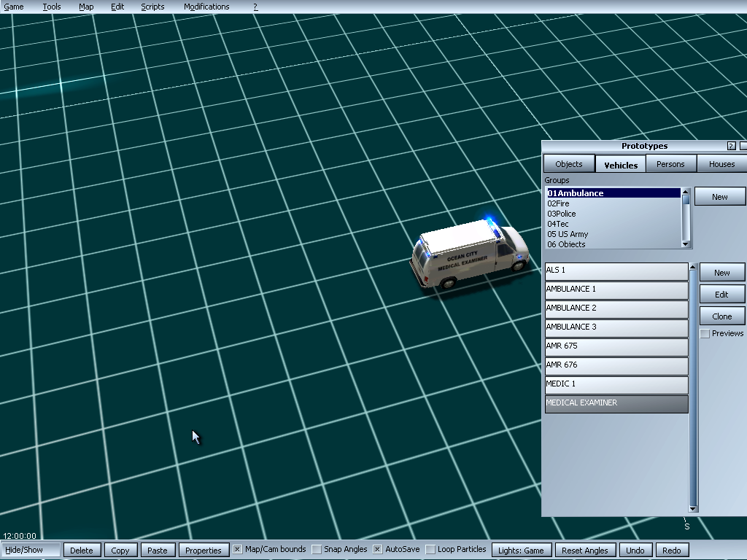This screenshot has width=747, height=560.
Task: Open the Properties dialog
Action: coord(204,550)
